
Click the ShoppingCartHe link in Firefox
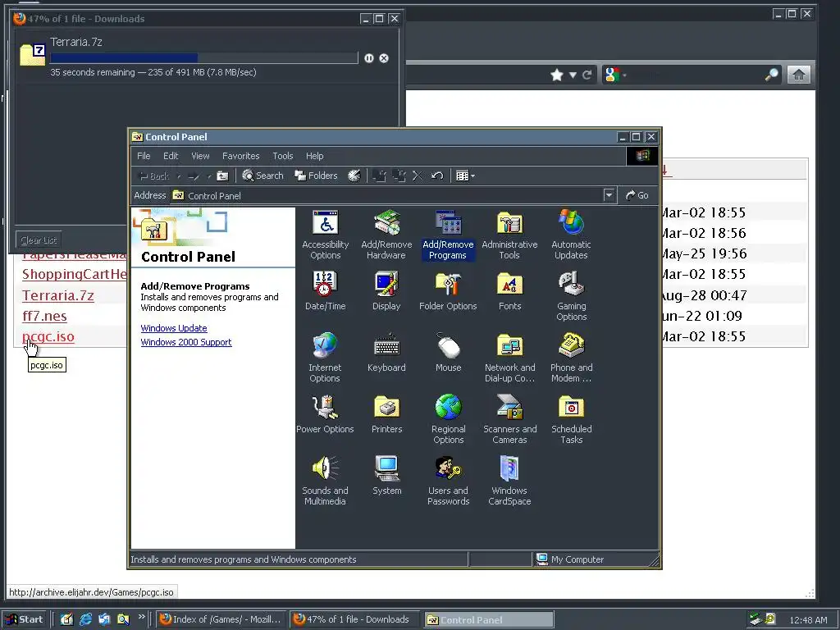75,274
